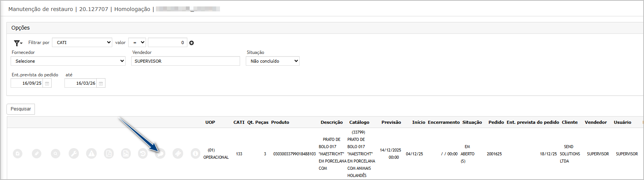Click the magnifier view icon in the row

[56, 153]
